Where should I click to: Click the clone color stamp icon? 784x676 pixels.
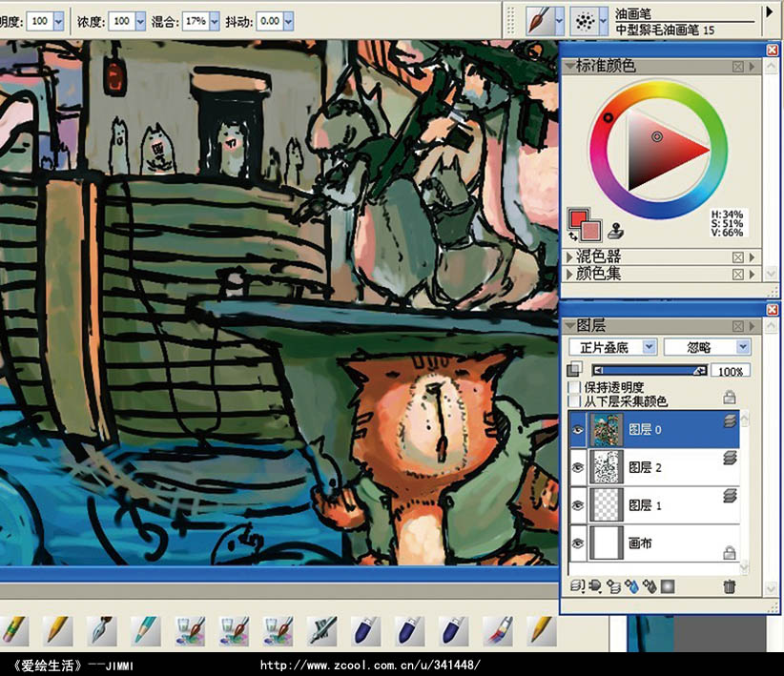[615, 230]
